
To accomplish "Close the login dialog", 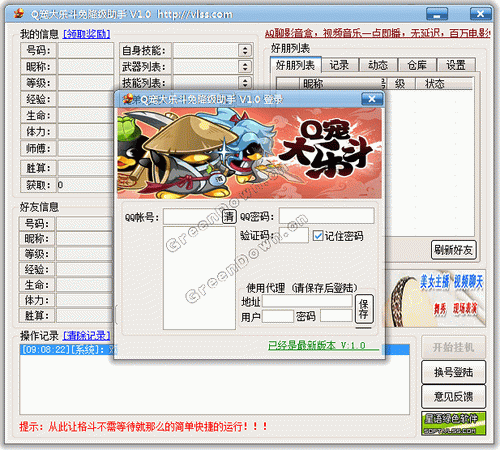I will [x=372, y=99].
